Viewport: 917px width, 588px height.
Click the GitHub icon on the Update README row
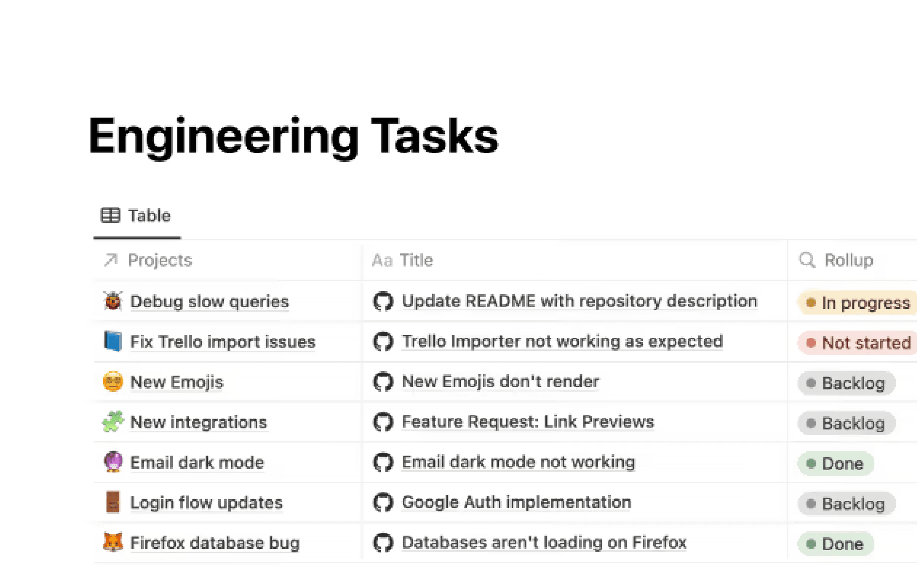tap(384, 301)
